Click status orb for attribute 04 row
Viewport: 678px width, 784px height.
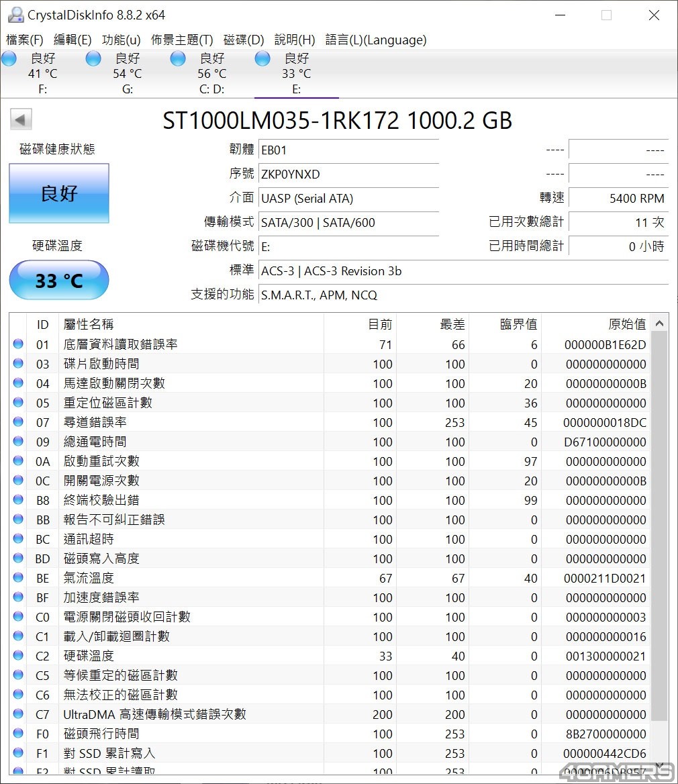[x=18, y=383]
